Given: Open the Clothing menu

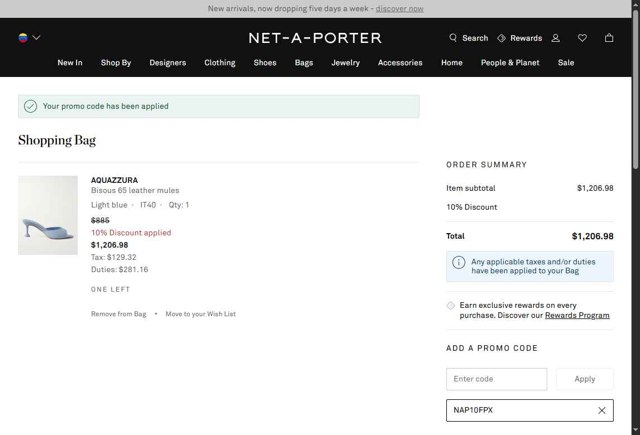Looking at the screenshot, I should point(220,63).
